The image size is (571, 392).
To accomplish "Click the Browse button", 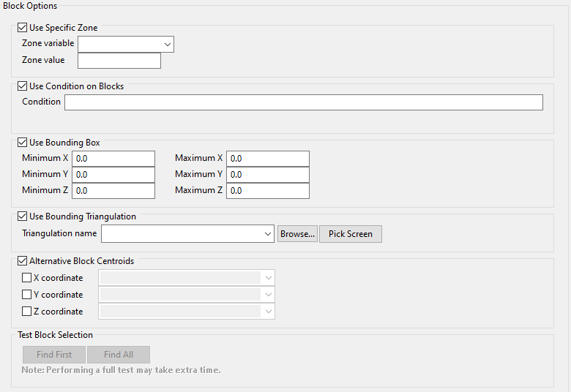I will point(297,234).
